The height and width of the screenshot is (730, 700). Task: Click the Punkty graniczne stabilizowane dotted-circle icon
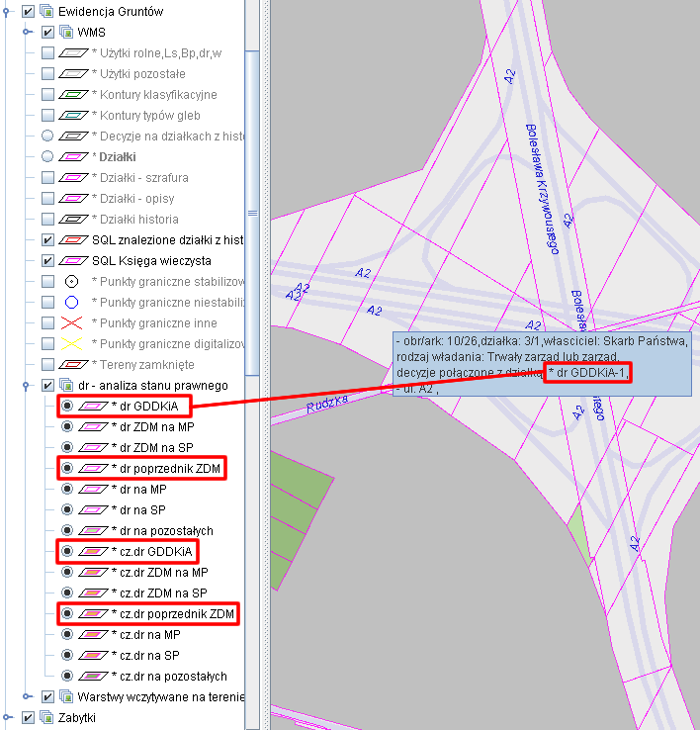click(71, 282)
